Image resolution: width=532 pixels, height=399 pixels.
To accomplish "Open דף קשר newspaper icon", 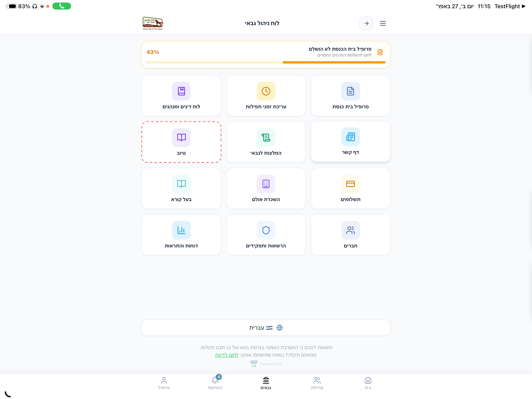I will pyautogui.click(x=351, y=137).
